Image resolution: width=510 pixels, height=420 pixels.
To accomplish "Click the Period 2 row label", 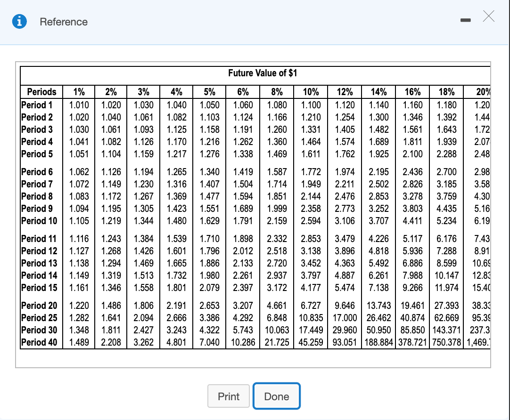I will (37, 117).
